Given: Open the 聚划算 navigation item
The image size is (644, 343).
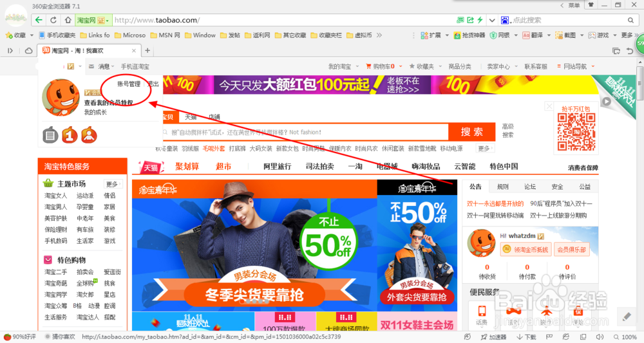Looking at the screenshot, I should (187, 166).
